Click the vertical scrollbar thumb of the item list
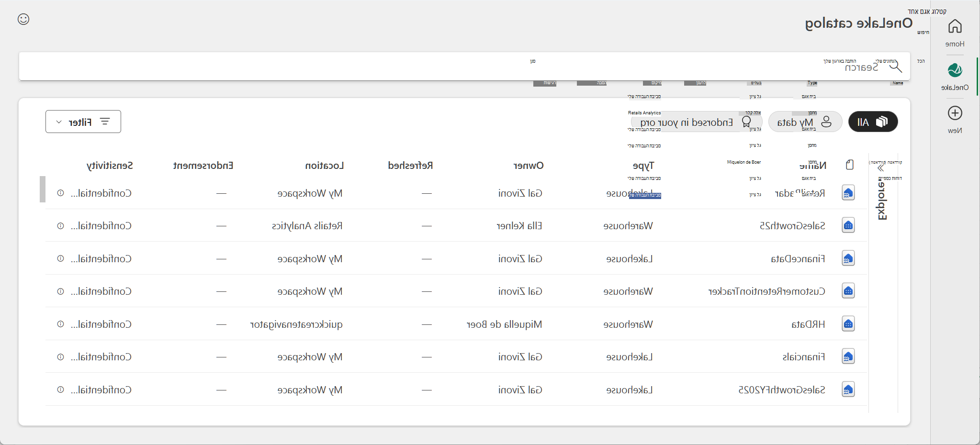980x445 pixels. [x=43, y=189]
